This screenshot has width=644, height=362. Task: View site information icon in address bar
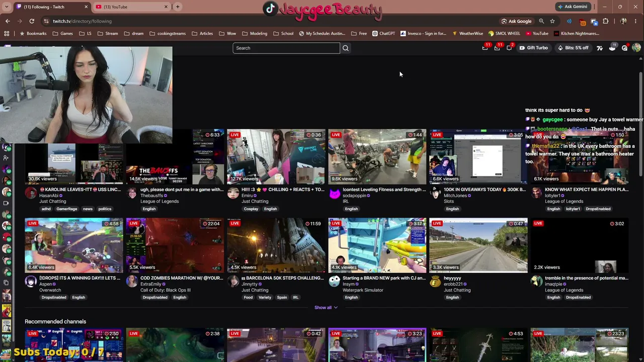46,21
